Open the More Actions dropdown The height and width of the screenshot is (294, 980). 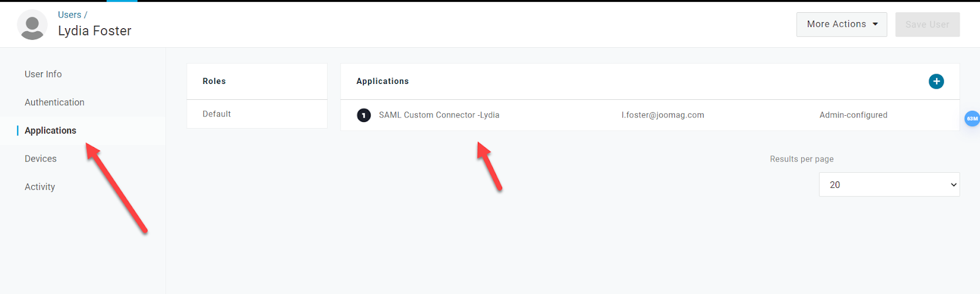[841, 24]
